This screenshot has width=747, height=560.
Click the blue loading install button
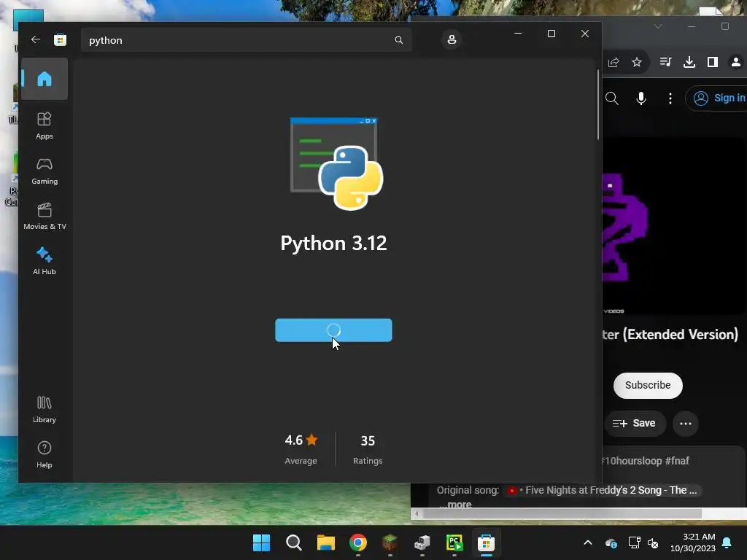click(333, 330)
